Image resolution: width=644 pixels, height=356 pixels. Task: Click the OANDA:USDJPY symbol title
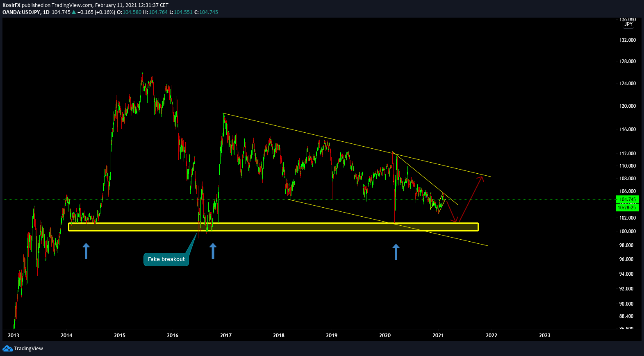(x=21, y=12)
